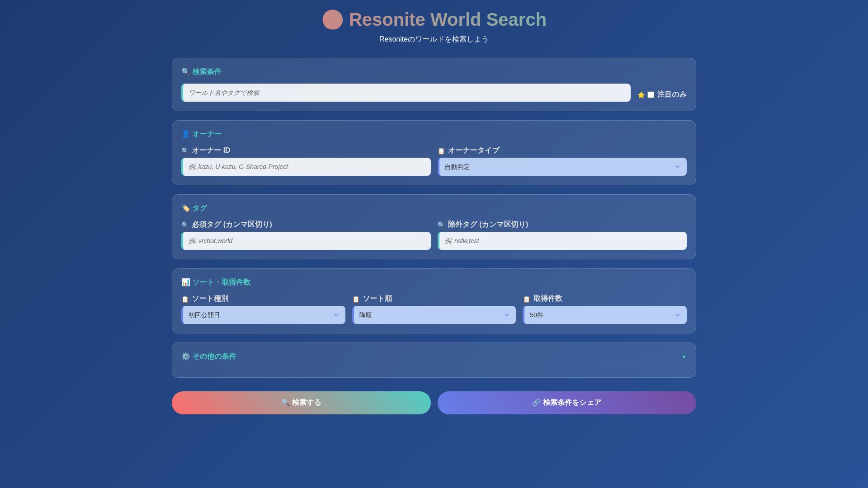Viewport: 868px width, 488px height.
Task: Click the オーナー ID label text
Action: pyautogui.click(x=211, y=150)
